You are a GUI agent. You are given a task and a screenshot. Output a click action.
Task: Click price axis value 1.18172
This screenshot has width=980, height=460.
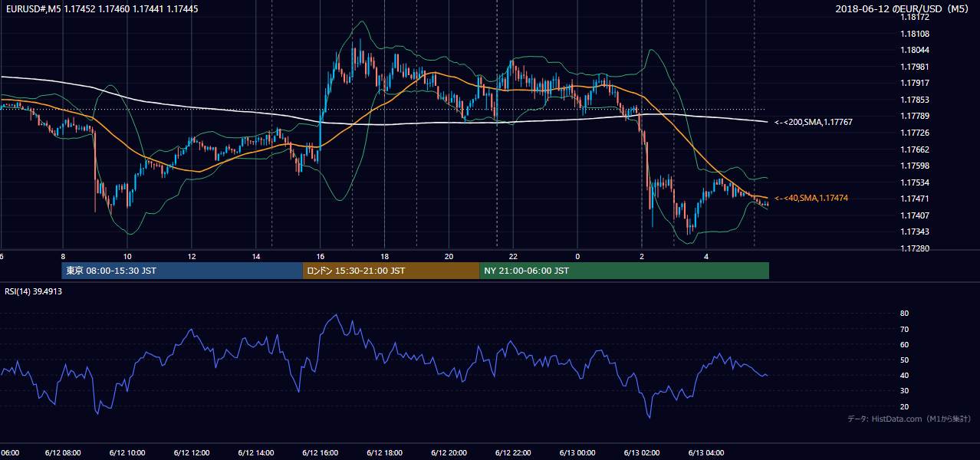tap(915, 17)
